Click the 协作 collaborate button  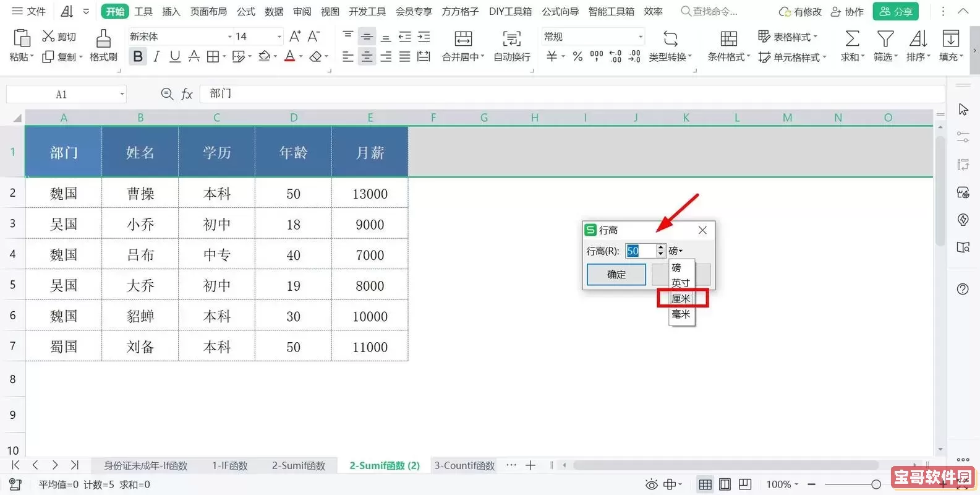click(847, 11)
